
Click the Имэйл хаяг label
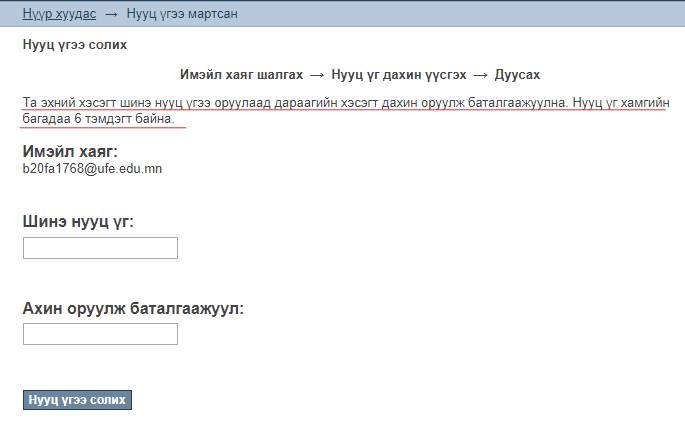[70, 151]
